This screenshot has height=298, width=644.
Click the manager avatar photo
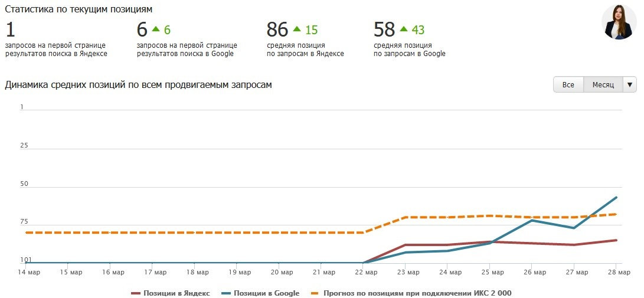[619, 22]
